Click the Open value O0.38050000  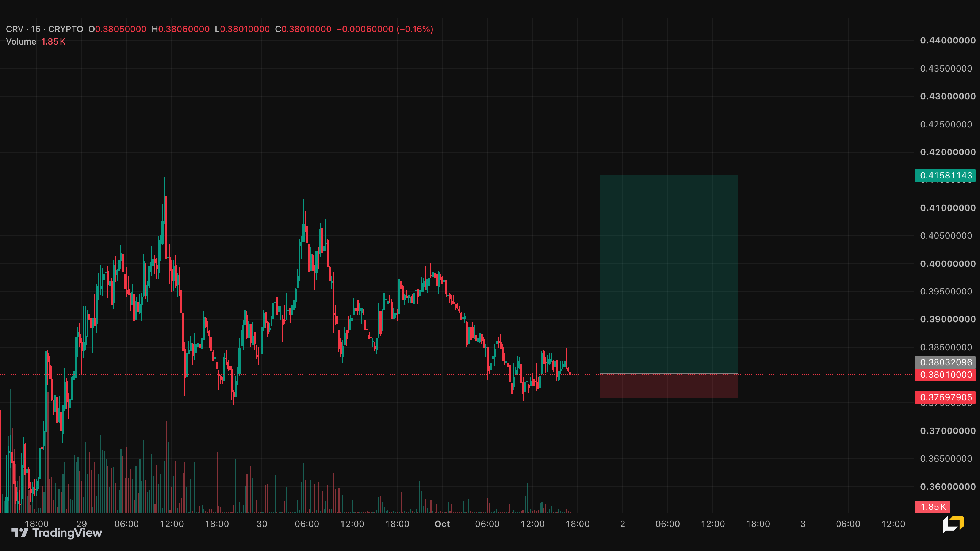pyautogui.click(x=117, y=29)
